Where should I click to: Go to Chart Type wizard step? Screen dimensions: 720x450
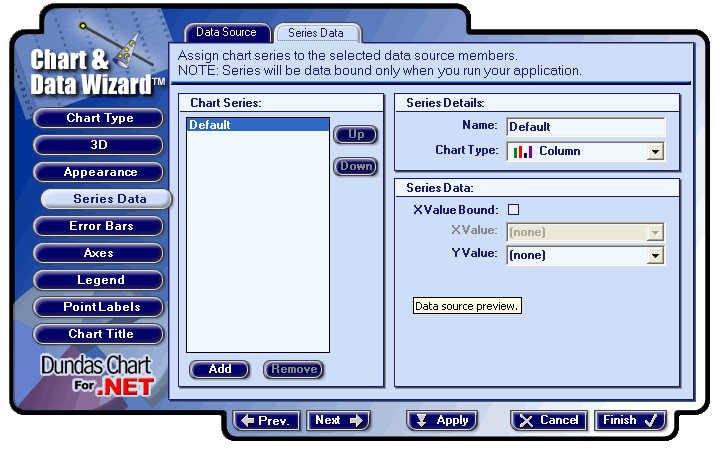pyautogui.click(x=99, y=118)
